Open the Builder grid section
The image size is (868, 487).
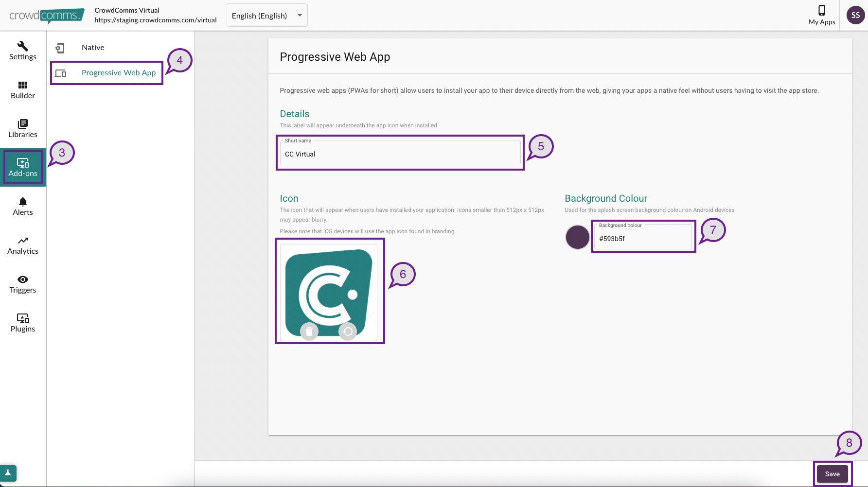[x=23, y=90]
